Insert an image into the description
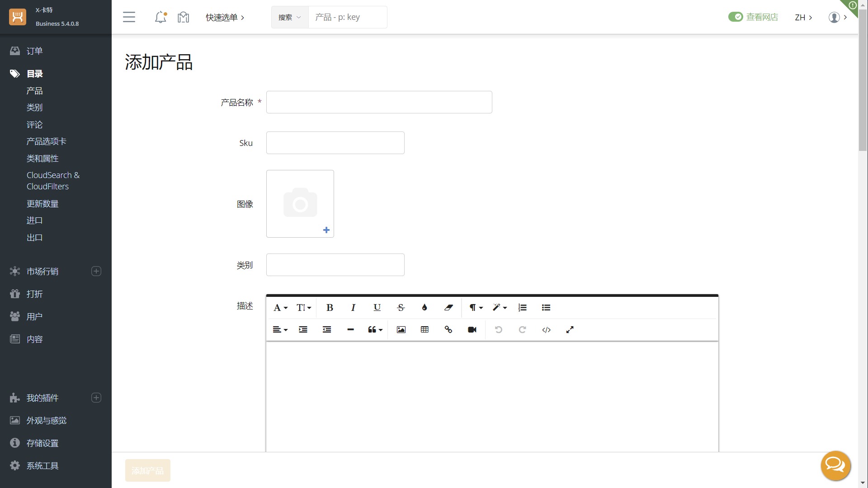 coord(401,330)
